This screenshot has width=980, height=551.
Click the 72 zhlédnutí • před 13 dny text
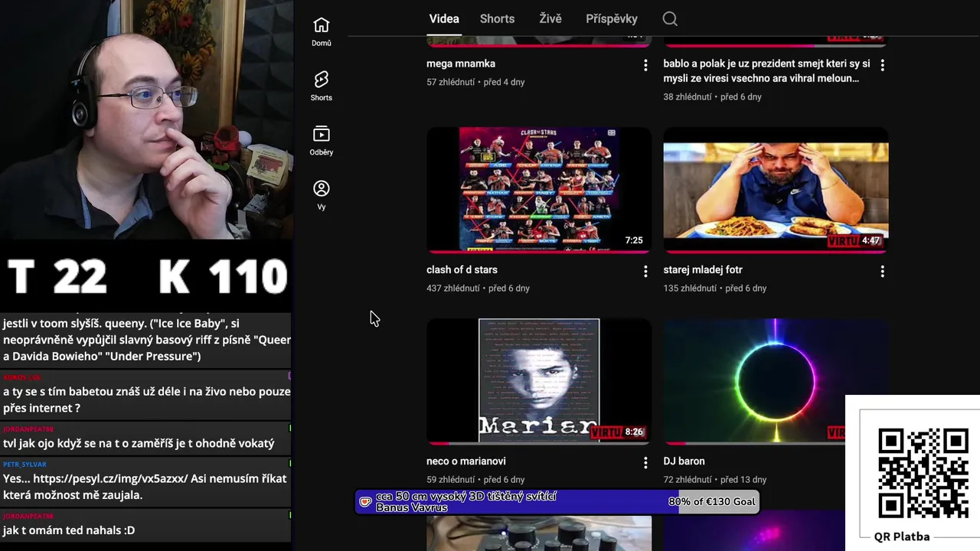pyautogui.click(x=715, y=480)
